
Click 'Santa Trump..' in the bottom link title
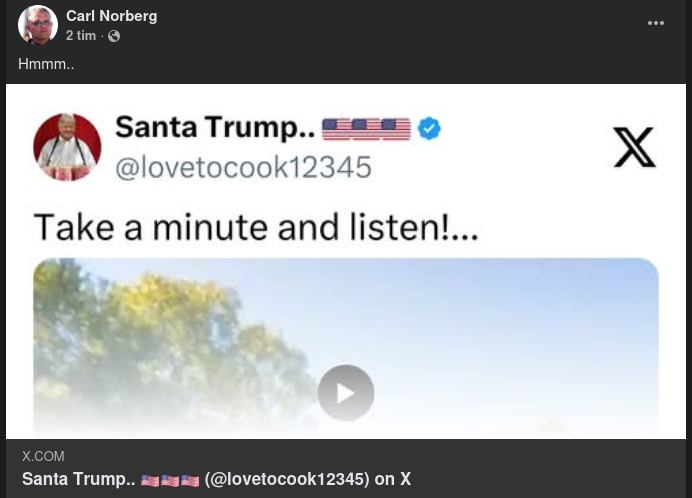point(78,479)
